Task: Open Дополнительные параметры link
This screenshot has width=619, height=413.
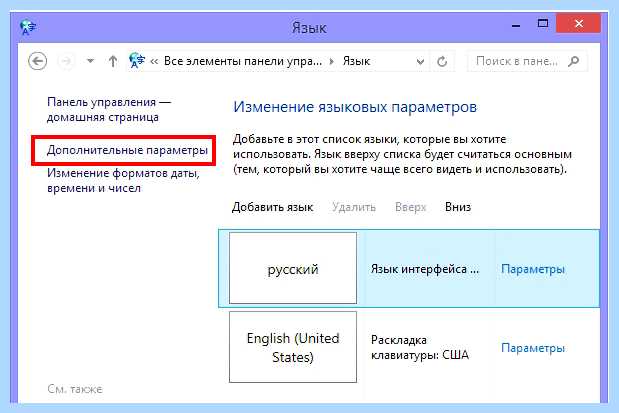Action: coord(127,150)
